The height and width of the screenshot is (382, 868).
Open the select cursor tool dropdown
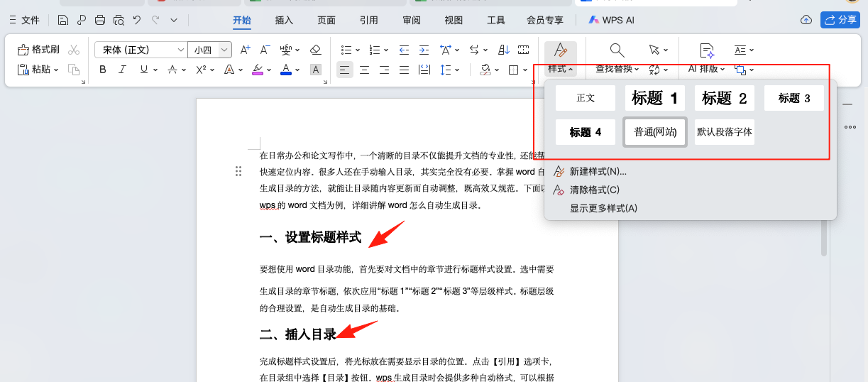665,50
